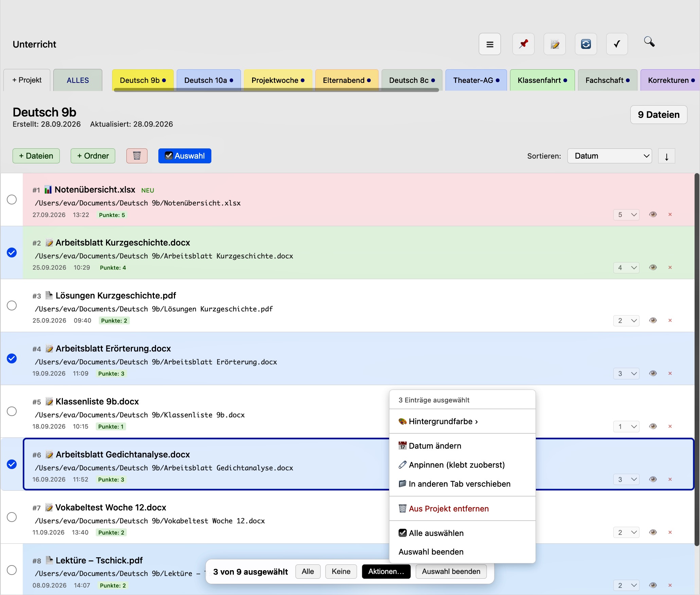Viewport: 700px width, 595px height.
Task: Open points dropdown for Notenübersicht.xlsx
Action: click(626, 215)
